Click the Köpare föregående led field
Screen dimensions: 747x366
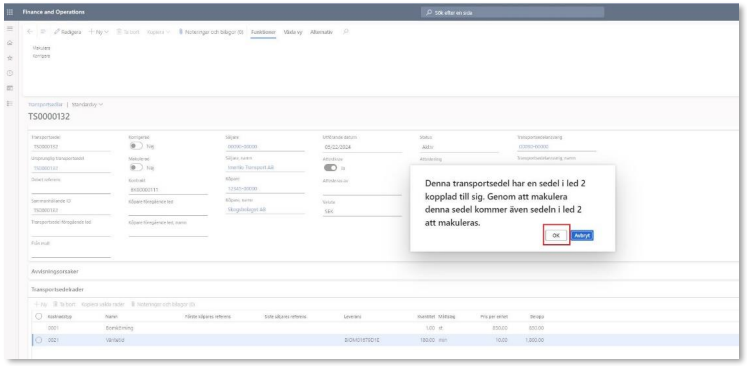coord(168,211)
